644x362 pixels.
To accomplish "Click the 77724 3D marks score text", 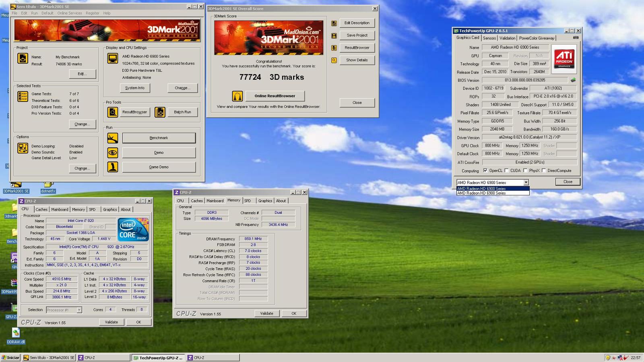I will [x=272, y=77].
